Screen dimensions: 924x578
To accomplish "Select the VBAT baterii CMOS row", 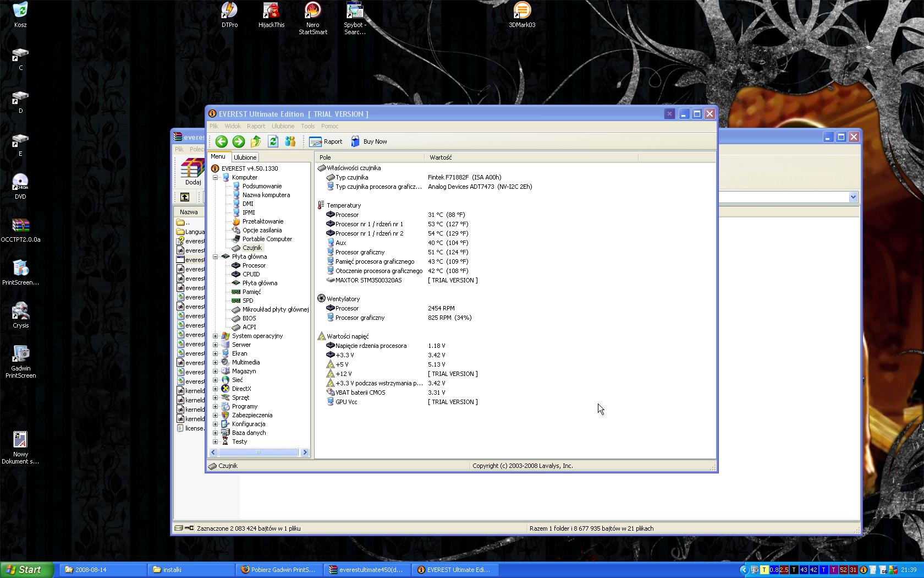I will click(x=360, y=392).
